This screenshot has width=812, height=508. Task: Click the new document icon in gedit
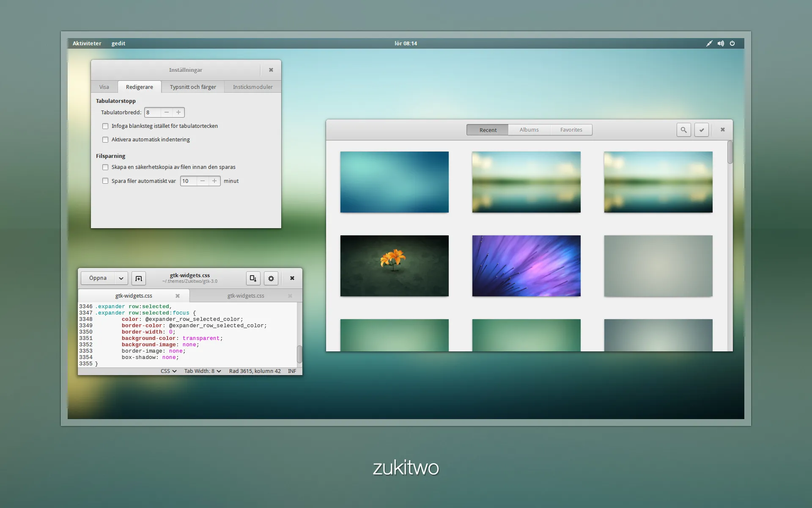tap(139, 278)
